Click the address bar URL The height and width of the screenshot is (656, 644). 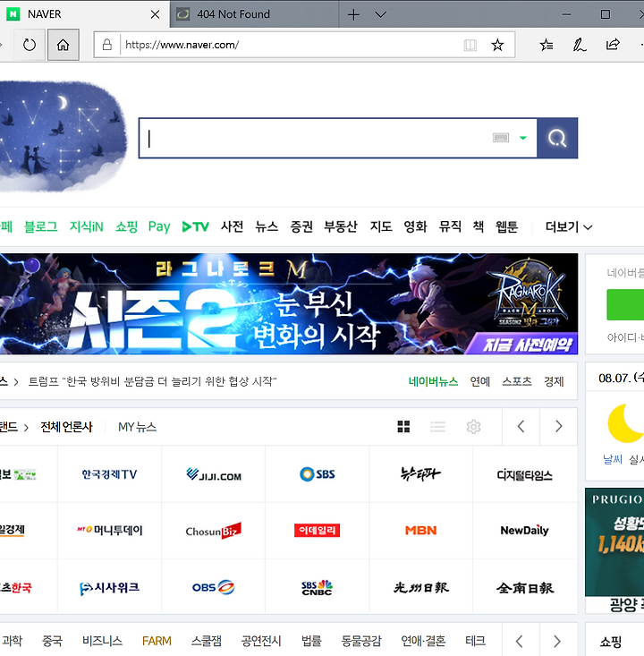(182, 45)
